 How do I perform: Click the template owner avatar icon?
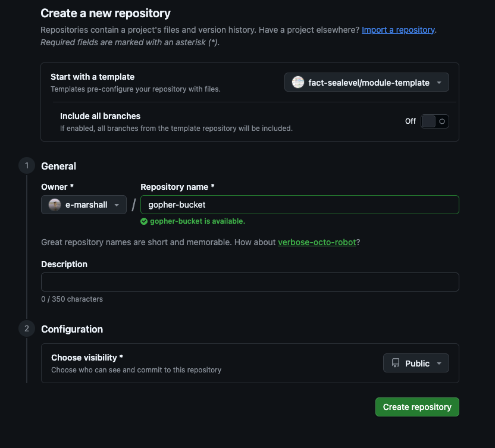(297, 83)
